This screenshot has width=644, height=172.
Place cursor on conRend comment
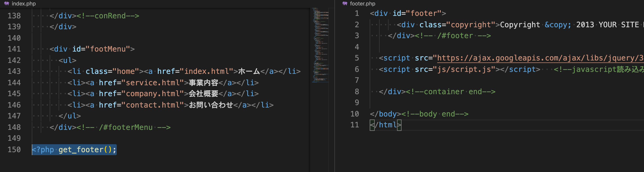108,16
